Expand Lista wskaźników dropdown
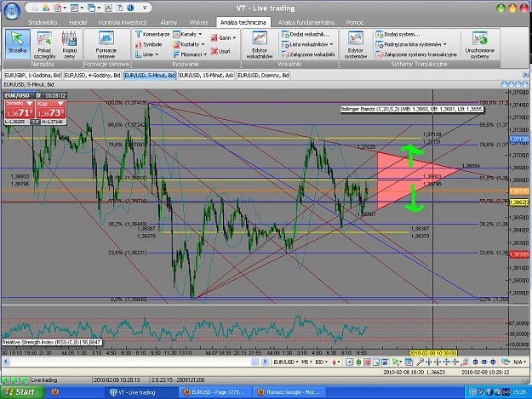The height and width of the screenshot is (399, 532). click(307, 44)
